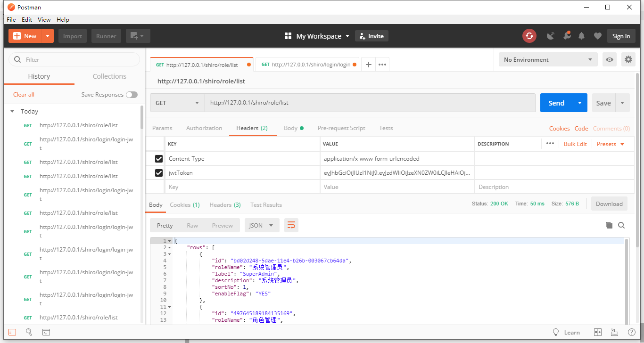The image size is (644, 343).
Task: Open the Pre-request Script tab
Action: pyautogui.click(x=341, y=128)
